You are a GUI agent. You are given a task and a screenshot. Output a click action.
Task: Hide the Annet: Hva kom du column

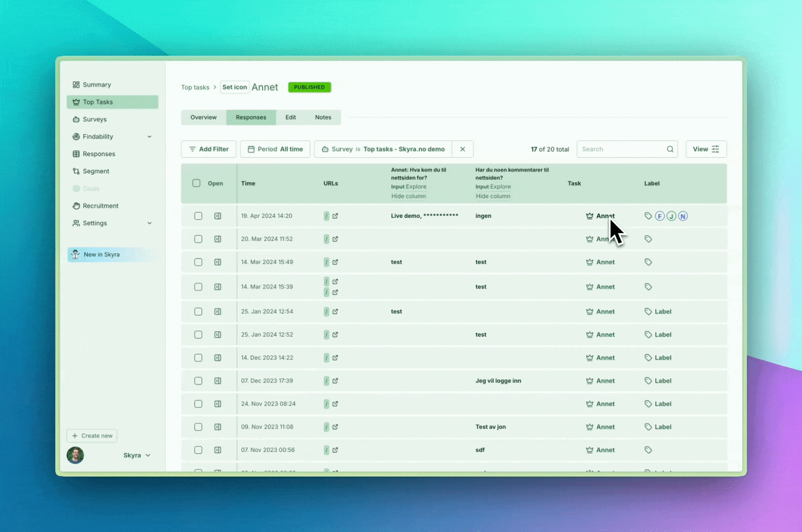(408, 196)
